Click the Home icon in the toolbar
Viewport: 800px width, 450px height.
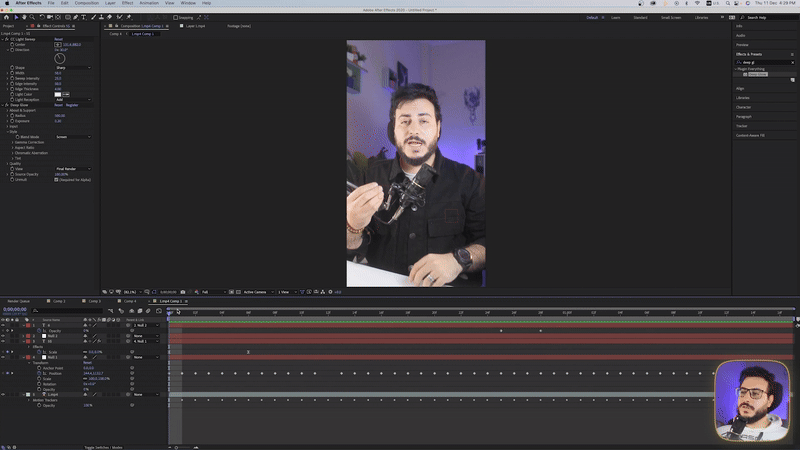(7, 17)
